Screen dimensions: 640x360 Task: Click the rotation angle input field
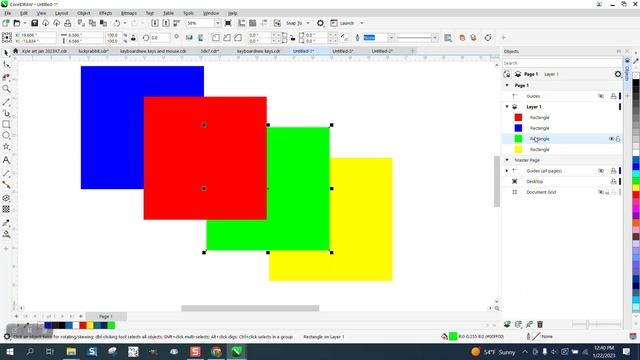point(160,38)
